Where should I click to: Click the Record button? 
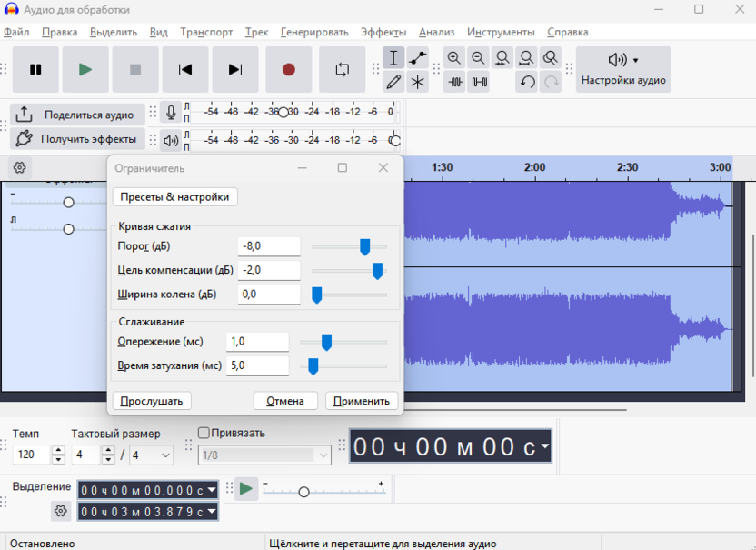coord(289,70)
